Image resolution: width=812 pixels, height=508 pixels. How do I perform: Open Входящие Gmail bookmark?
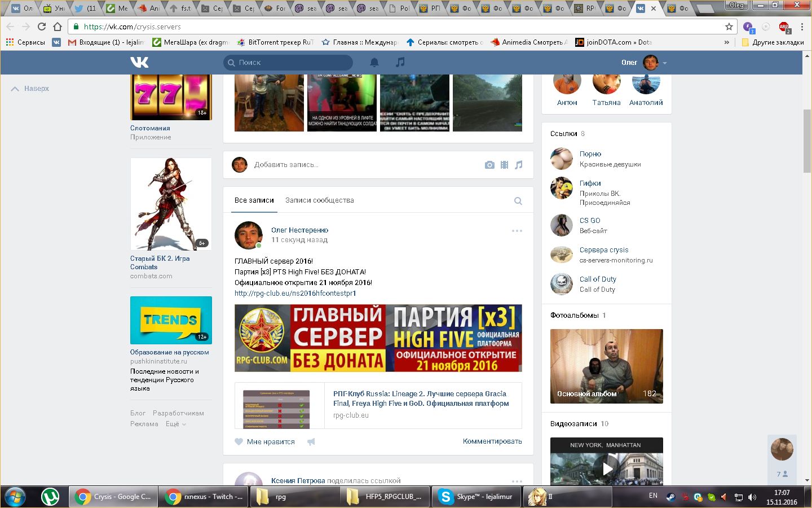(105, 42)
